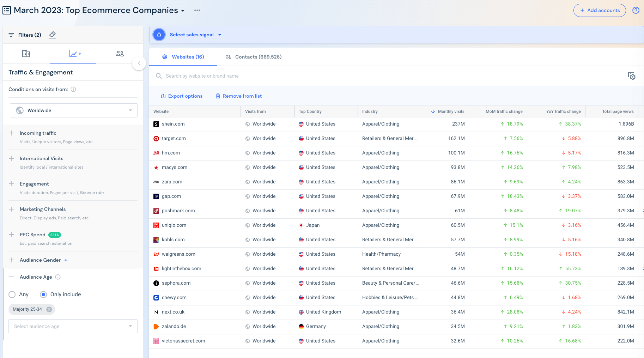The height and width of the screenshot is (358, 644).
Task: Select the Only include radio button
Action: 43,295
